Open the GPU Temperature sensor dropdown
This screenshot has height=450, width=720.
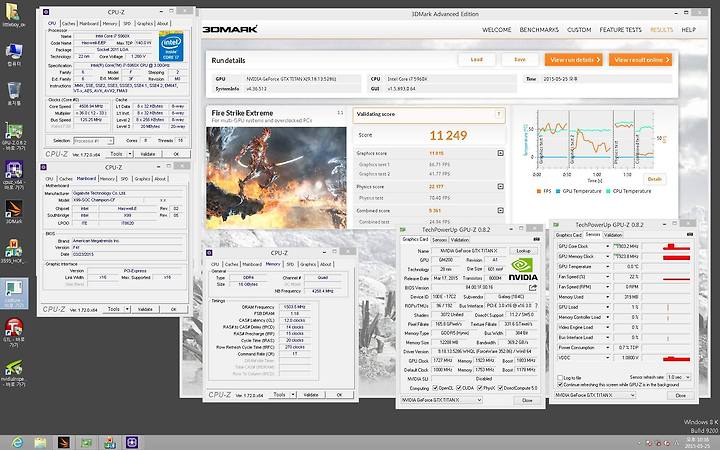coord(608,267)
